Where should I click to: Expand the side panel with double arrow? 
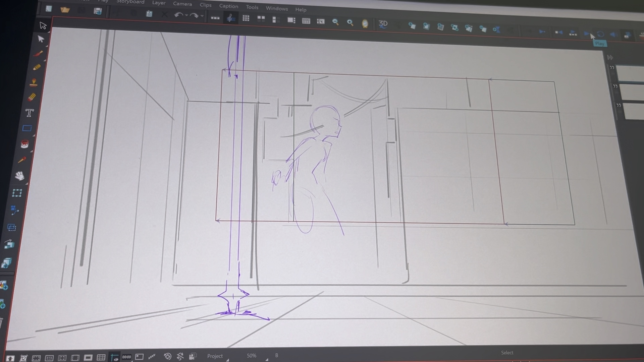click(610, 58)
